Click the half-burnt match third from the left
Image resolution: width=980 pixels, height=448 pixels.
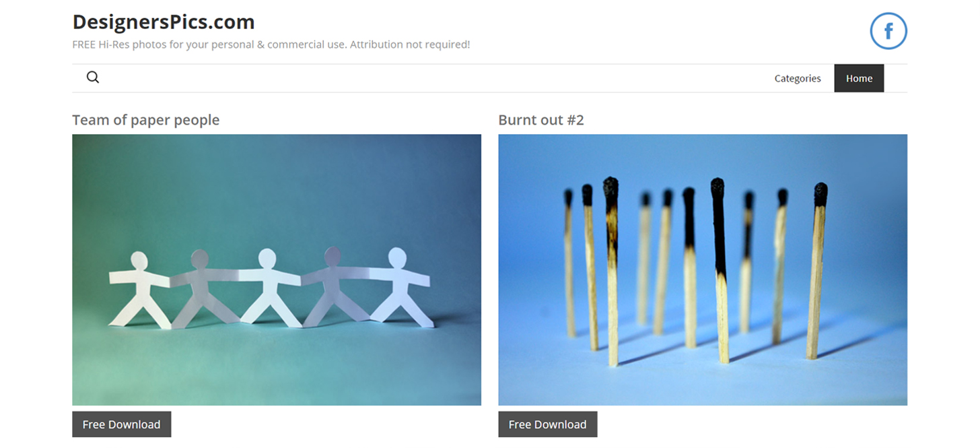click(611, 271)
